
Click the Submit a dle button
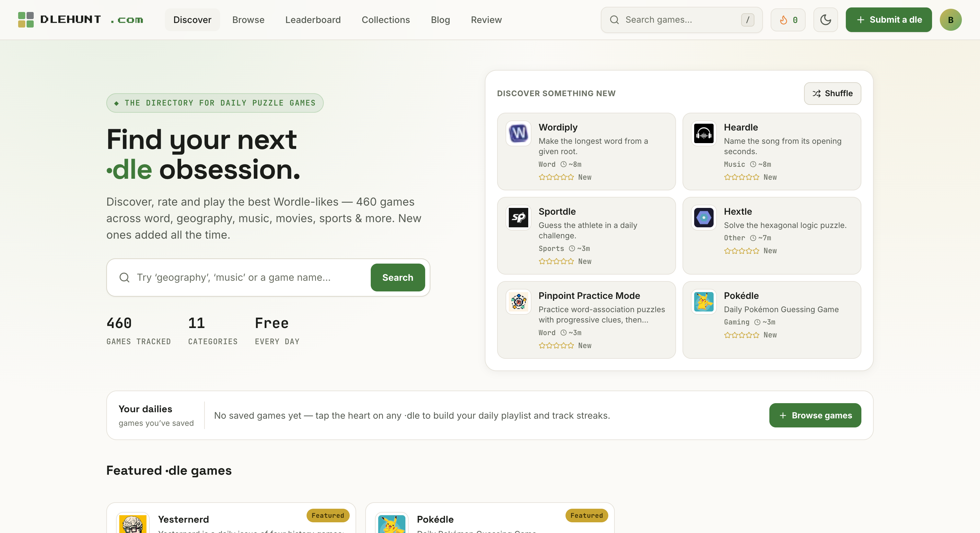[888, 20]
